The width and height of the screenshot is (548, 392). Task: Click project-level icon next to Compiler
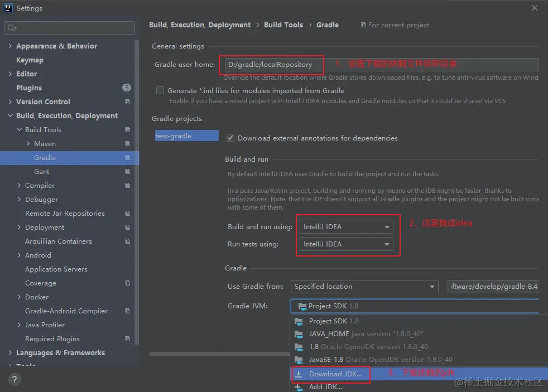point(128,185)
